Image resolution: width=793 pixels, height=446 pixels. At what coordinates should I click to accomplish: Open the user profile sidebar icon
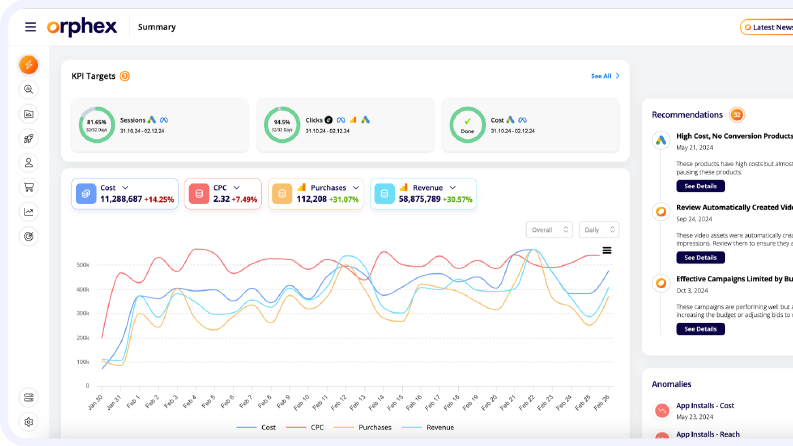click(x=29, y=163)
